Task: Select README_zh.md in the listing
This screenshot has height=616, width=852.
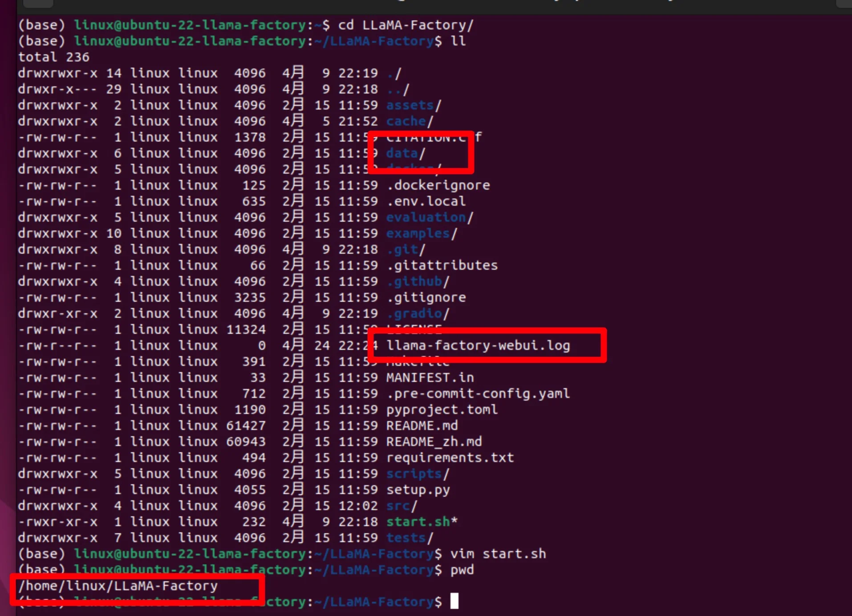Action: [x=434, y=442]
